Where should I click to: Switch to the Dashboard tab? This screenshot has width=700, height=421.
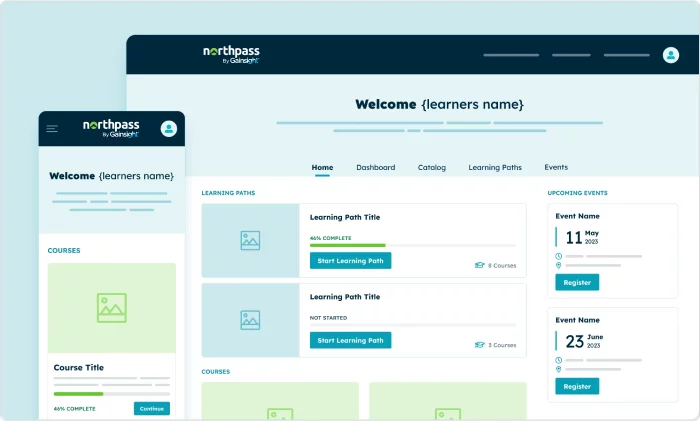coord(375,167)
